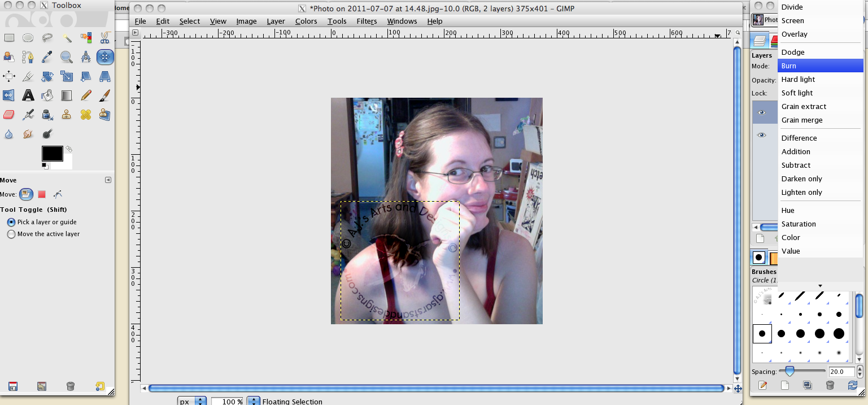Viewport: 868px width, 405px height.
Task: Select 'Move the active layer' radio button
Action: coord(11,234)
